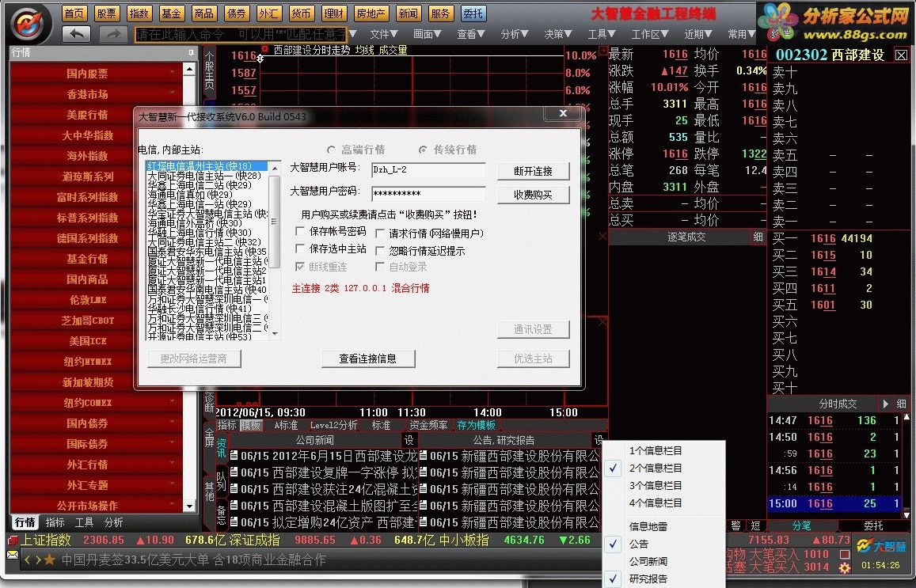
Task: Click 存为模板 link
Action: 476,425
